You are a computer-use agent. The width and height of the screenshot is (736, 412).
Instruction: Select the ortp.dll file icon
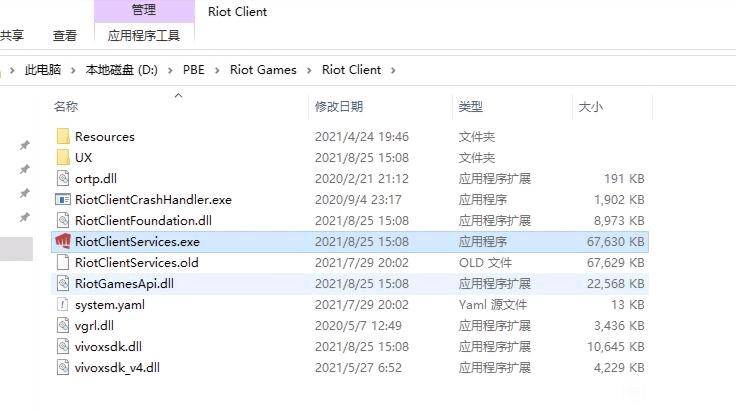[x=63, y=178]
